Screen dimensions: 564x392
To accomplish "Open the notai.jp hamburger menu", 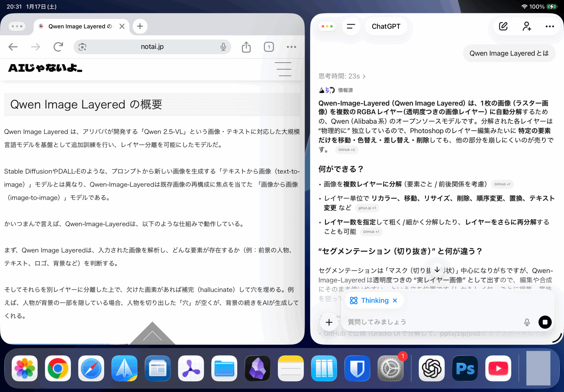I will (x=283, y=69).
